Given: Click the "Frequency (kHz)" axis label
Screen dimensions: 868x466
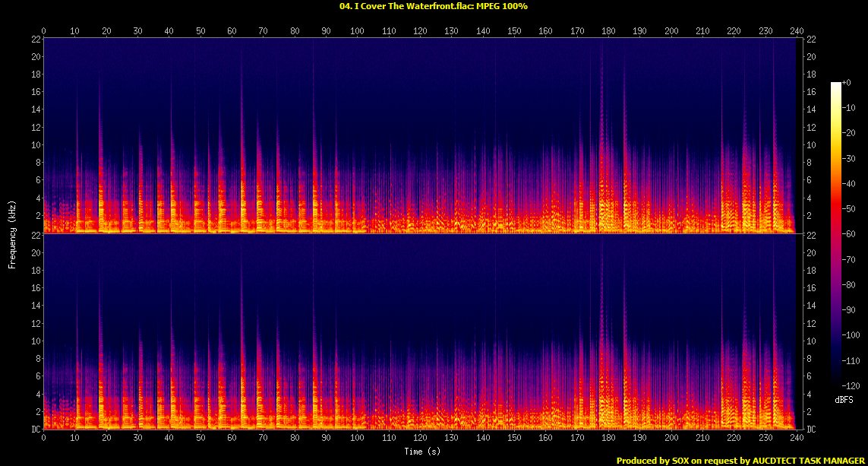Looking at the screenshot, I should tap(11, 235).
